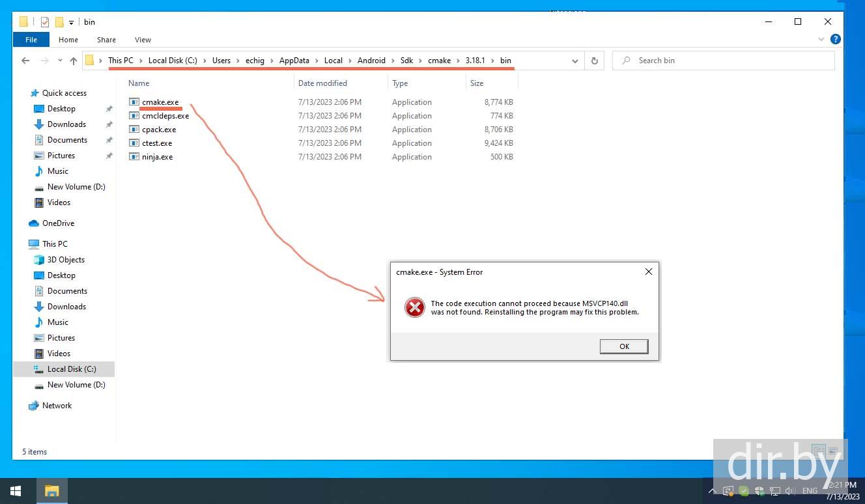The image size is (865, 504).
Task: Click the Quick access star icon
Action: 34,93
